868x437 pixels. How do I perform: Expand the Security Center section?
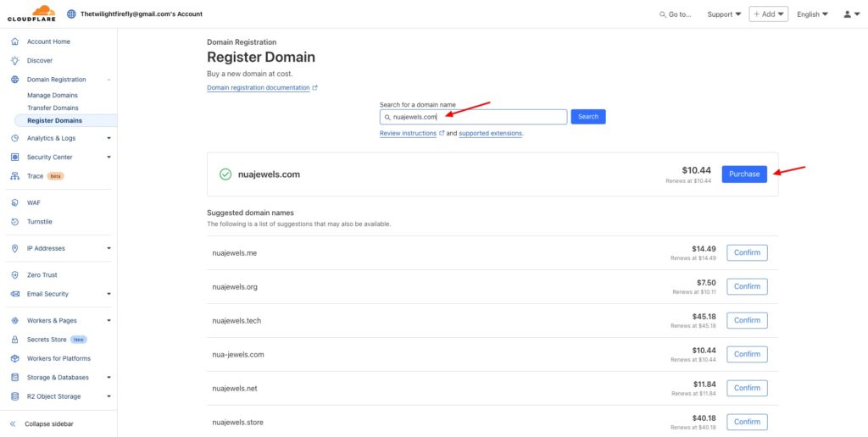[x=109, y=157]
